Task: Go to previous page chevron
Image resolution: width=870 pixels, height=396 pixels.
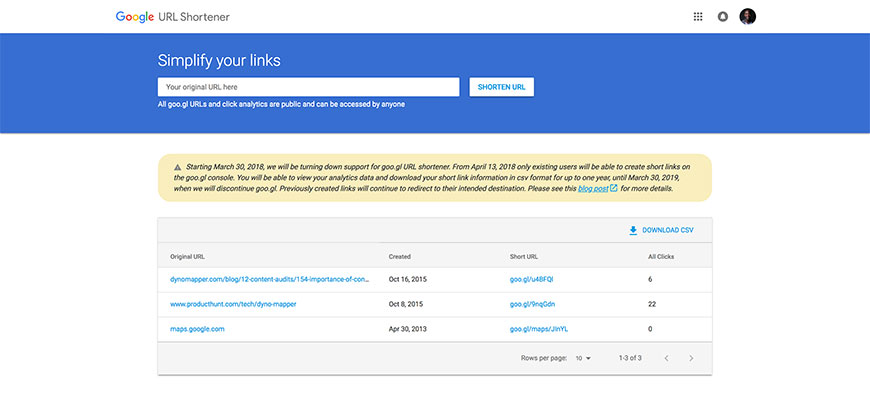Action: tap(666, 358)
